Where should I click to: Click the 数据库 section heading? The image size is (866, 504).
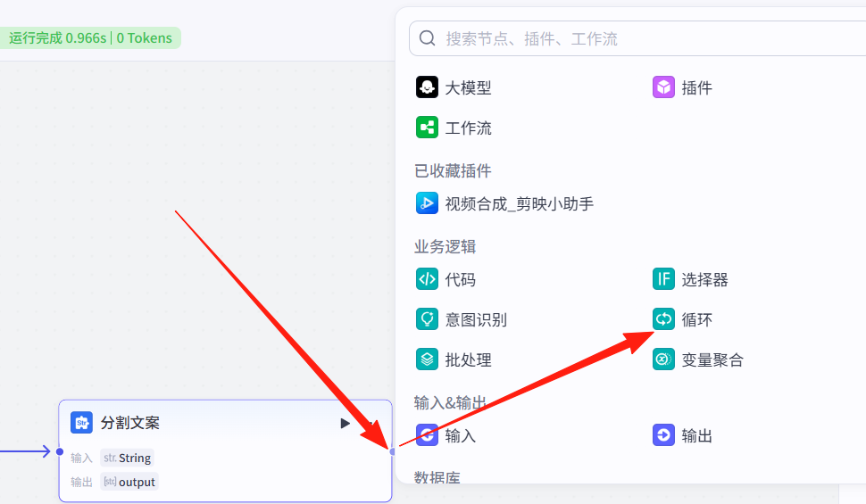437,477
